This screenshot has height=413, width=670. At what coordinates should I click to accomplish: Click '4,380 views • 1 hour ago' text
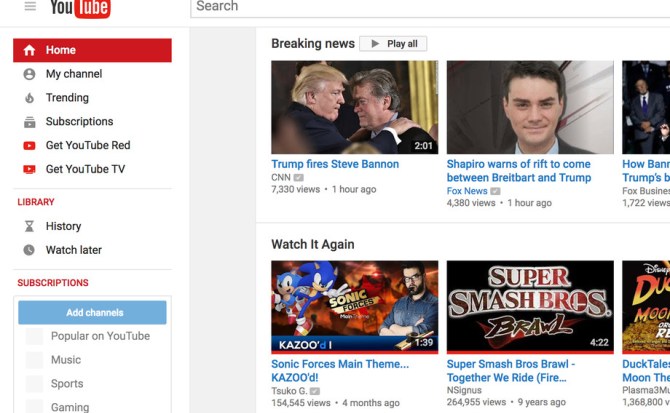[x=499, y=203]
